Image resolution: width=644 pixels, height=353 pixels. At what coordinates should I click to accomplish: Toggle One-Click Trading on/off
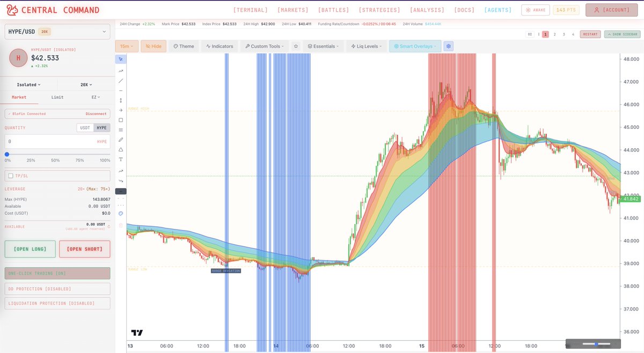57,273
